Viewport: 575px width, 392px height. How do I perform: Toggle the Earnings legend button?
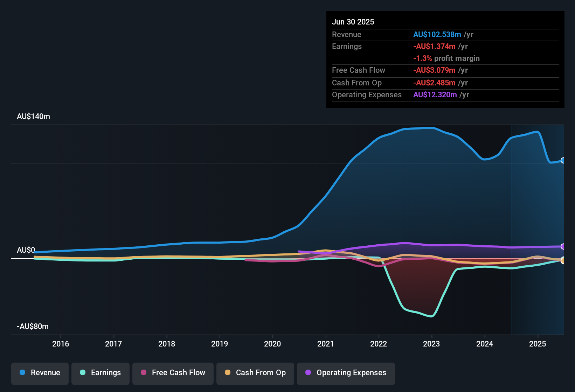pos(100,373)
